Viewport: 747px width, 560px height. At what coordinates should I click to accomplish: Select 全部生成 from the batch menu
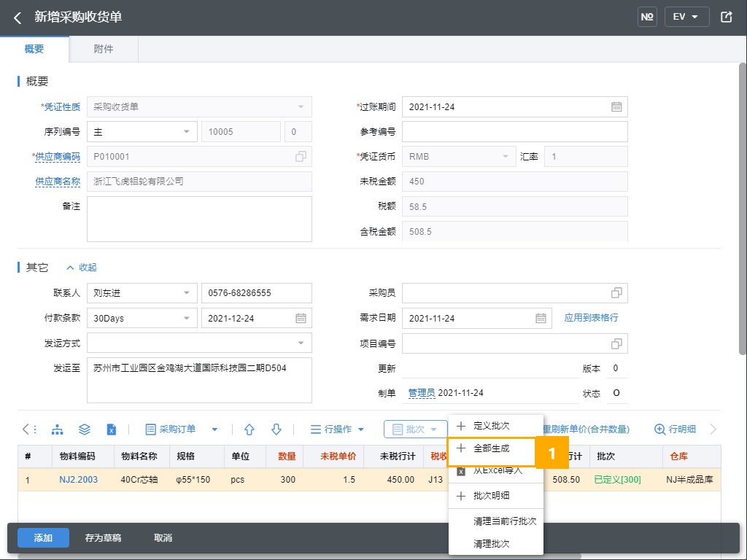tap(491, 448)
